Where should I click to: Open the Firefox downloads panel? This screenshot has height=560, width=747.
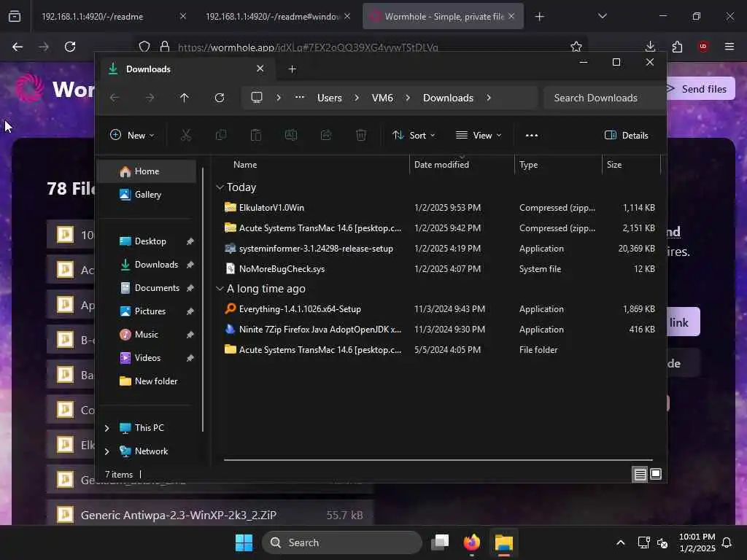point(650,47)
